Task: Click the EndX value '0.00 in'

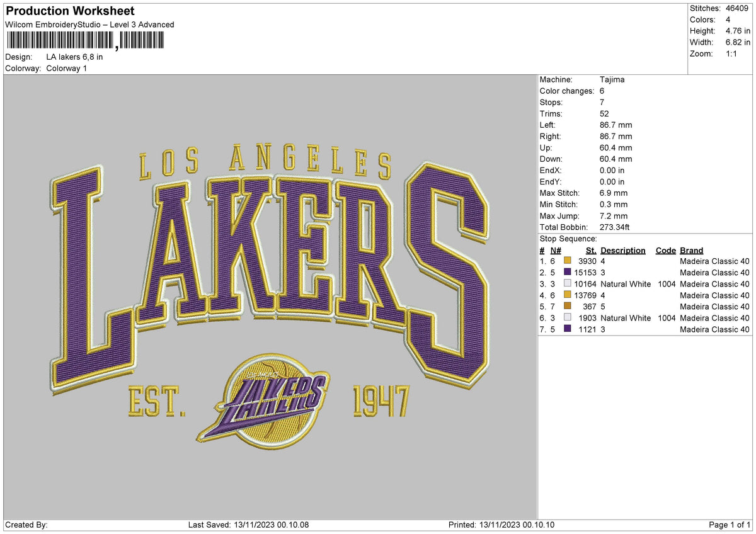Action: coord(612,171)
